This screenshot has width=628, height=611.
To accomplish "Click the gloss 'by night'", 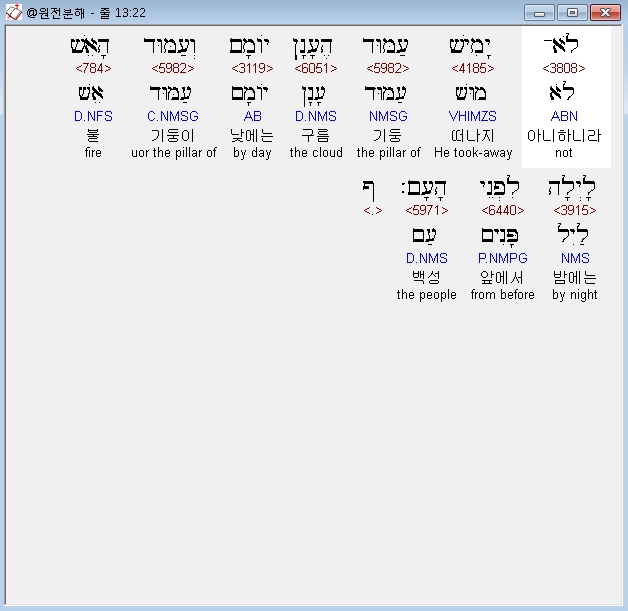I will coord(575,295).
